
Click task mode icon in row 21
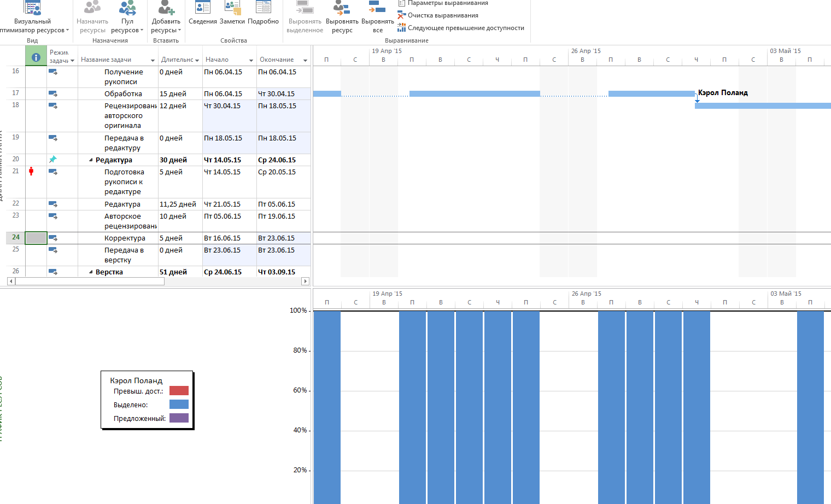click(x=53, y=172)
